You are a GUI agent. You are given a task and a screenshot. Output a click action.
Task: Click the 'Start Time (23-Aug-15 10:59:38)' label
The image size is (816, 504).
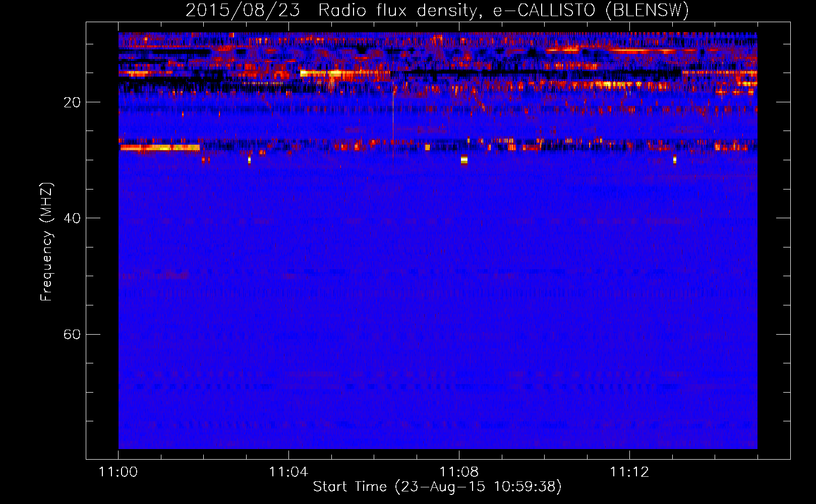[437, 487]
